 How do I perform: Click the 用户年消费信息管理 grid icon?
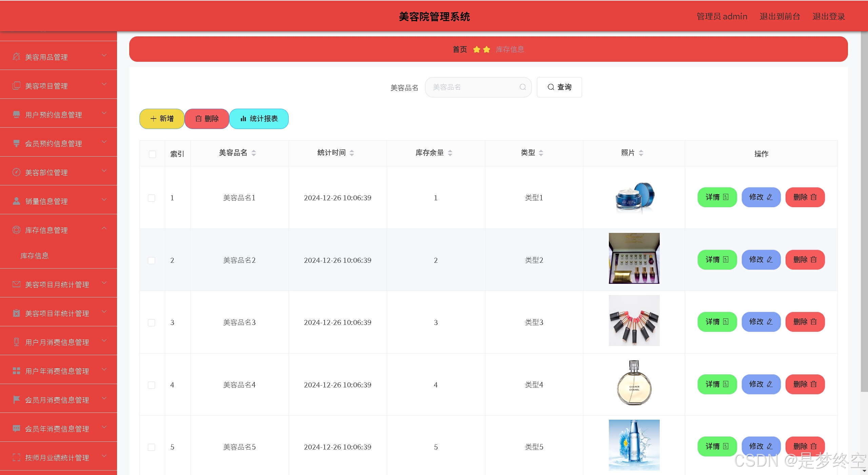point(16,371)
